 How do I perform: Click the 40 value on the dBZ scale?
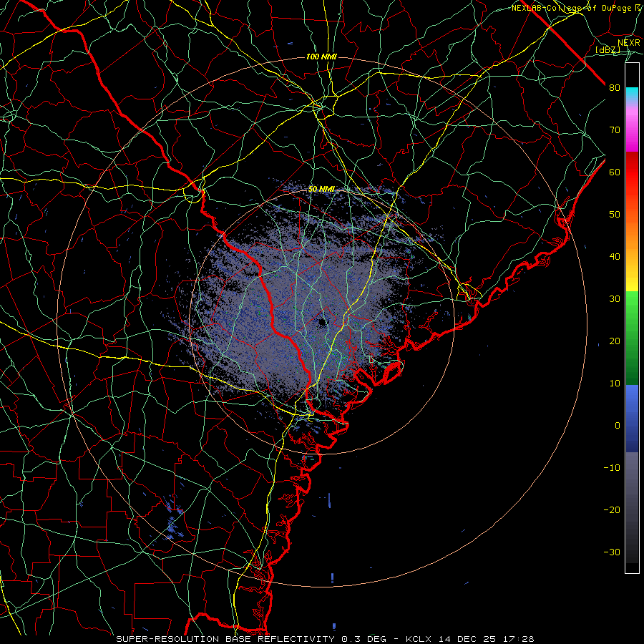[x=615, y=257]
